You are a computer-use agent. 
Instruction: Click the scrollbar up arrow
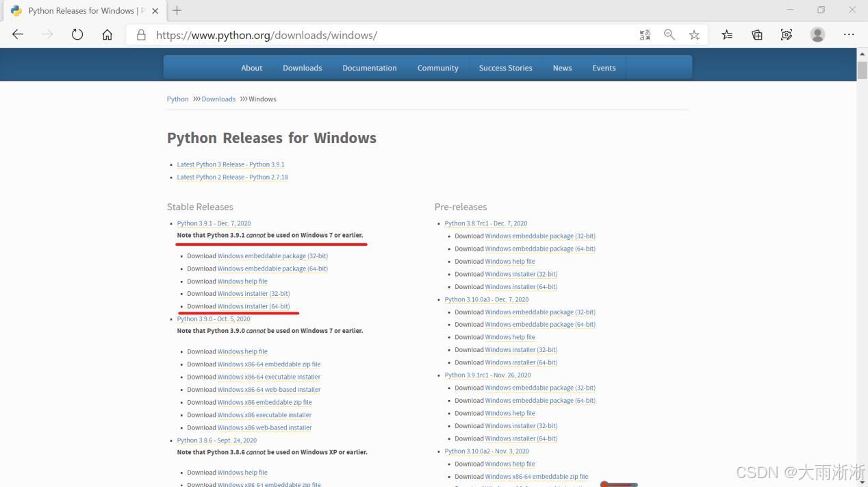[x=862, y=54]
